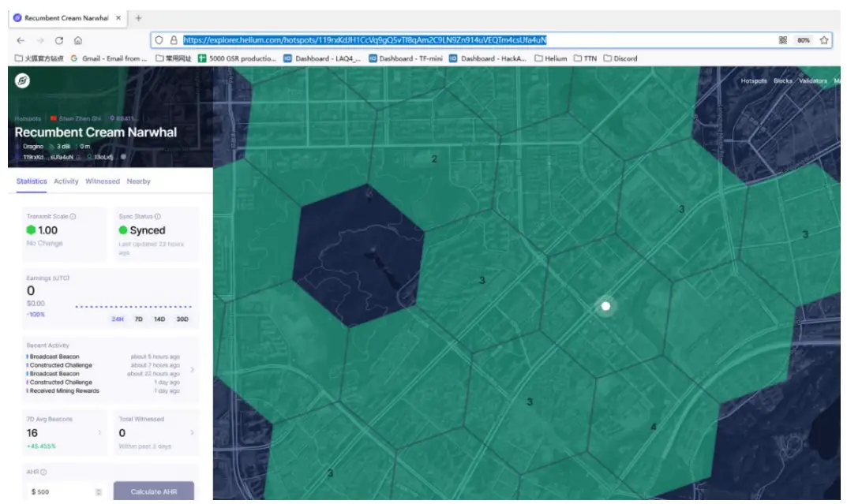Click the AHR info icon
Screen dimensions: 847x504
coord(43,472)
